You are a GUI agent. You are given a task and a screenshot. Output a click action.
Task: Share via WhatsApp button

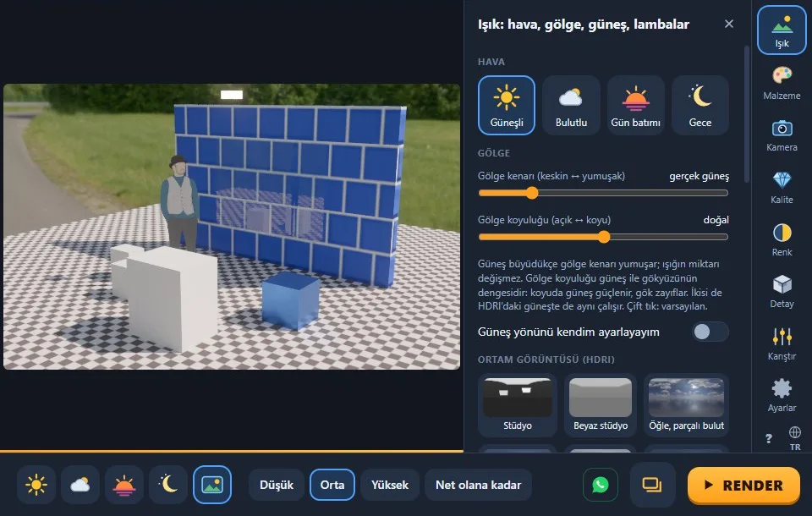(x=601, y=485)
